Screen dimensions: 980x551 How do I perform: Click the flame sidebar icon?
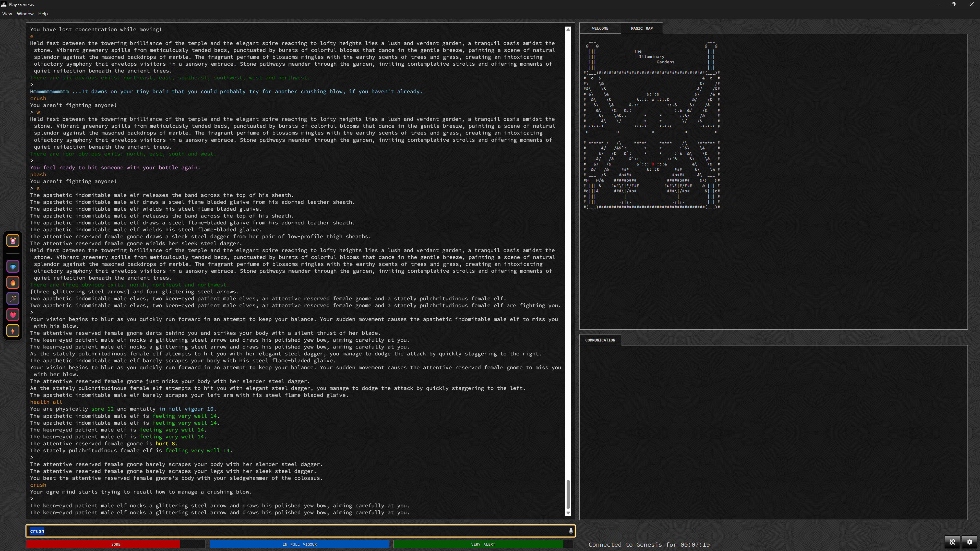click(13, 283)
